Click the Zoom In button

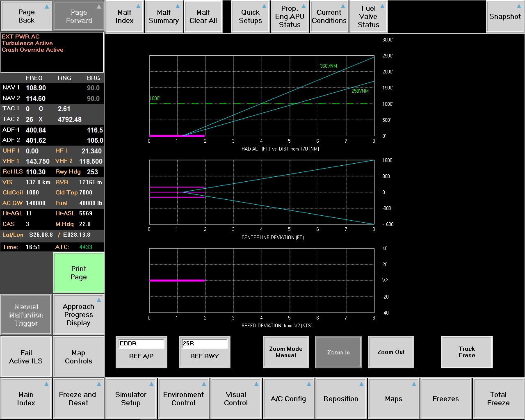pos(338,352)
